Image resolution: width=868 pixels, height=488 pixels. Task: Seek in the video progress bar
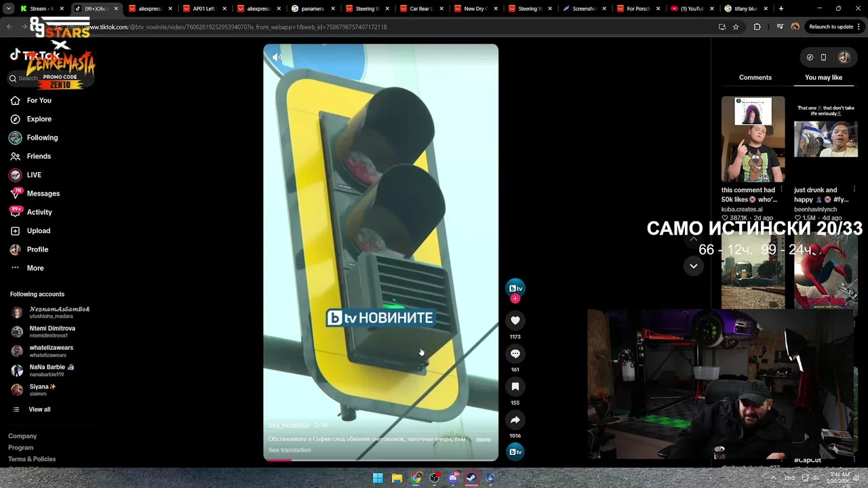(x=380, y=460)
